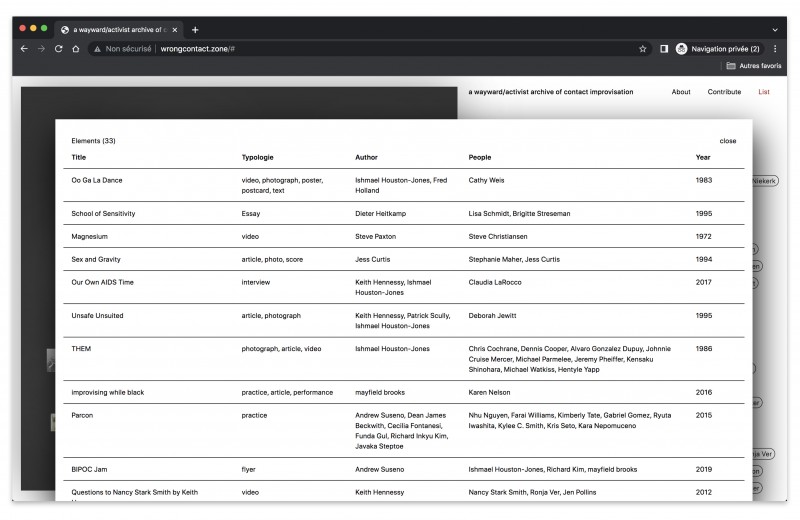This screenshot has height=520, width=800.
Task: Open the Magnesium video entry
Action: pyautogui.click(x=90, y=236)
